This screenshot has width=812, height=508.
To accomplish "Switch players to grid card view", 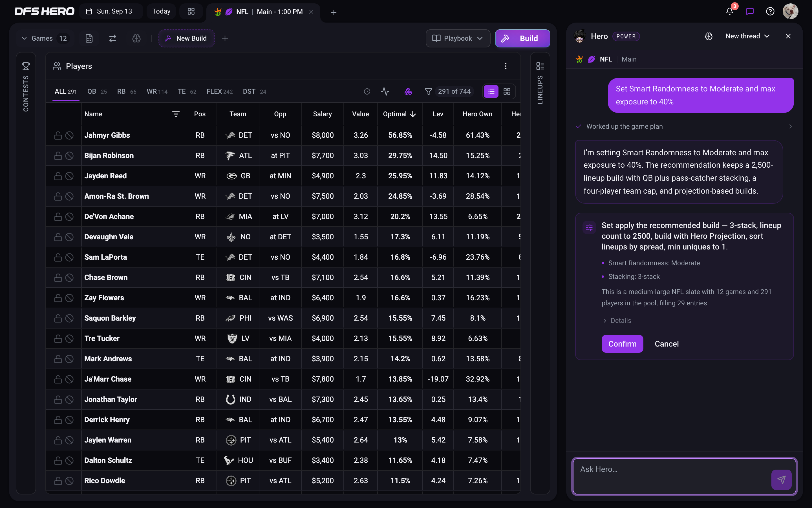I will [x=507, y=91].
